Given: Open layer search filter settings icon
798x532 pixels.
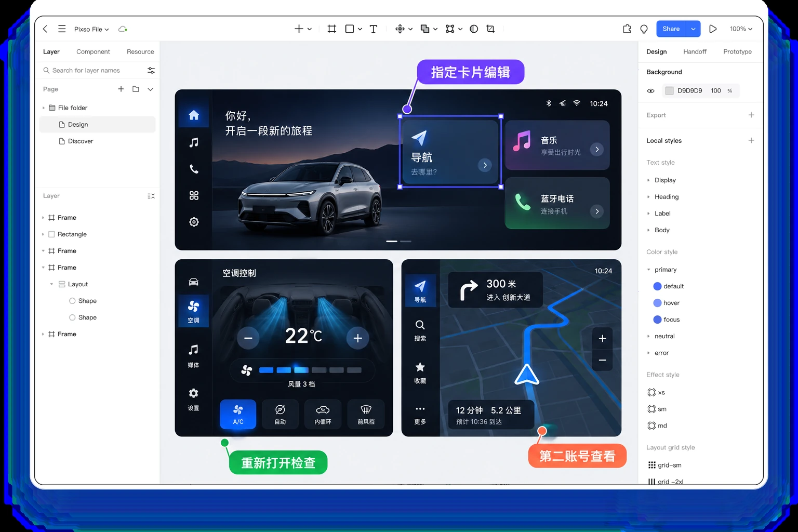Looking at the screenshot, I should pyautogui.click(x=151, y=70).
